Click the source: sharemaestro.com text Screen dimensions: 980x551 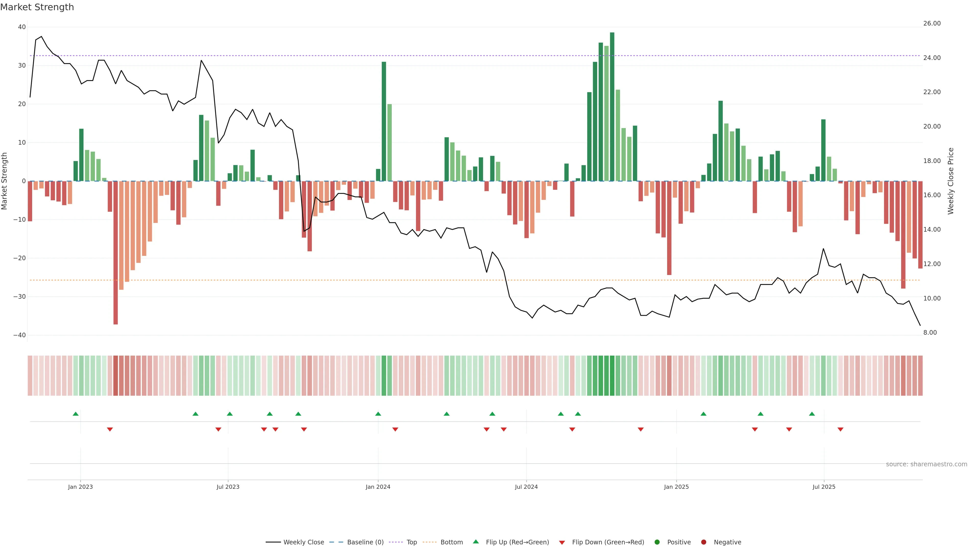pos(926,464)
